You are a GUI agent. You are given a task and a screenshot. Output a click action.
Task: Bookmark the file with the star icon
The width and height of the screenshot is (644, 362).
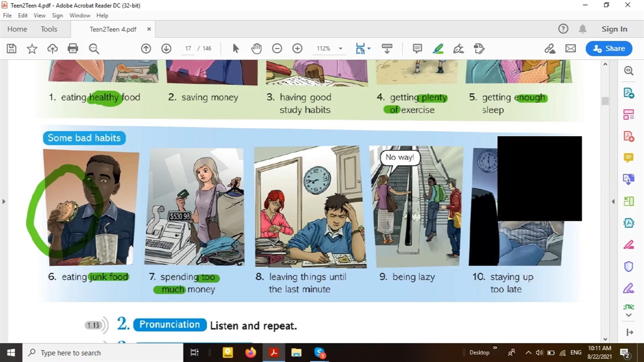[x=32, y=49]
